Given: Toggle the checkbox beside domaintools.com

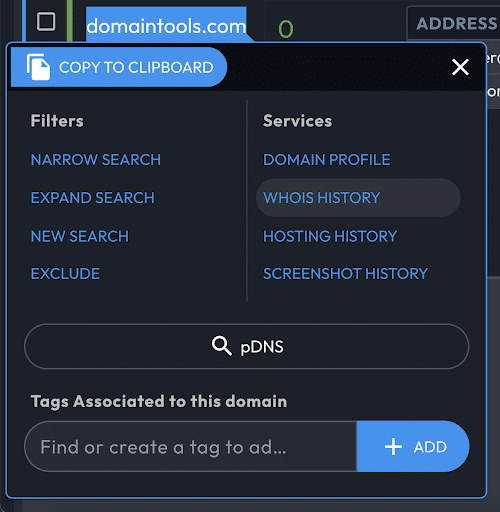Looking at the screenshot, I should coord(46,22).
